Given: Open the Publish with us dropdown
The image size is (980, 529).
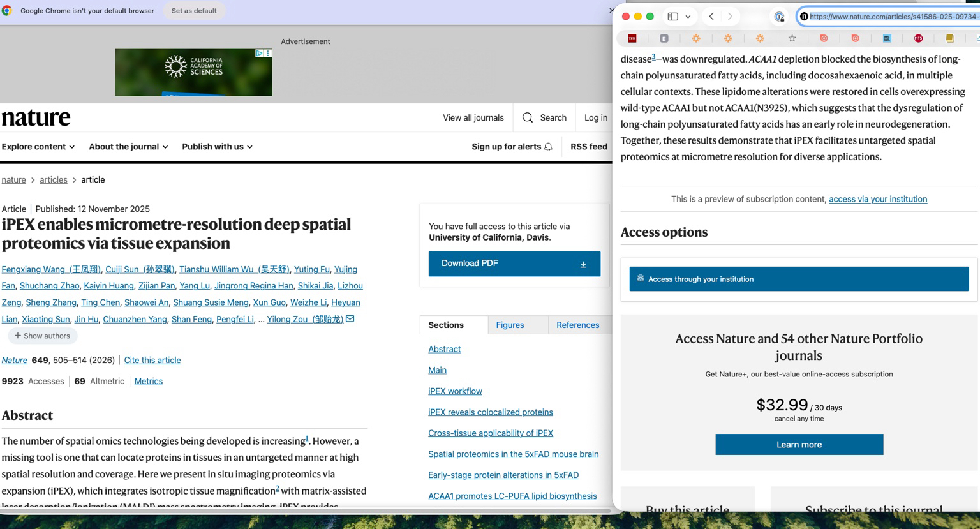Looking at the screenshot, I should (217, 147).
